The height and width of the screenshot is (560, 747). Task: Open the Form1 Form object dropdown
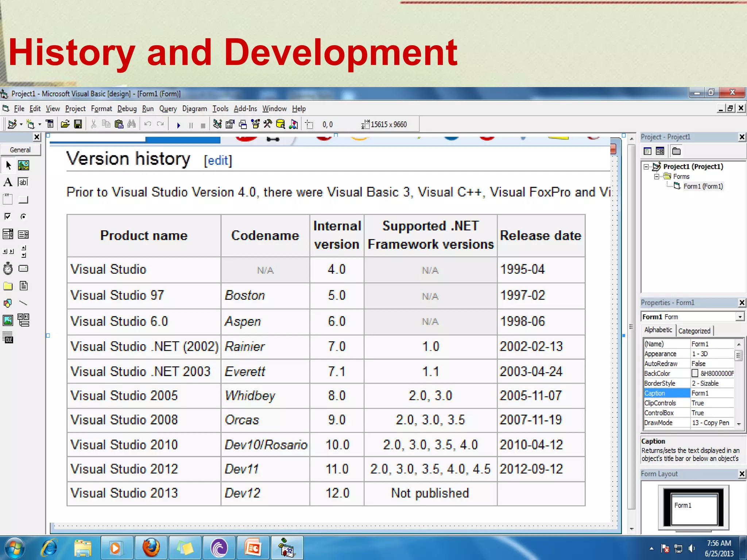click(740, 317)
